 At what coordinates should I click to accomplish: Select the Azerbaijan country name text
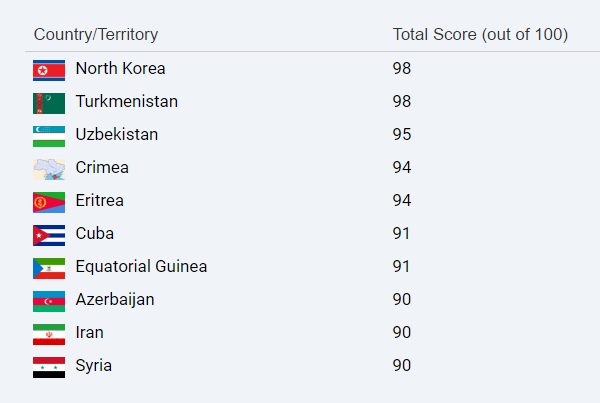coord(114,300)
